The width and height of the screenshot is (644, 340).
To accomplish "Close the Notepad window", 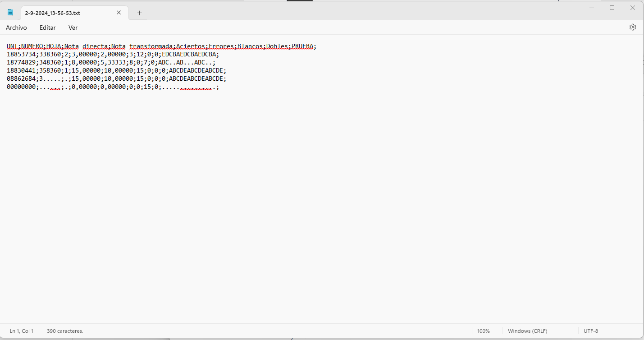I will pos(633,8).
